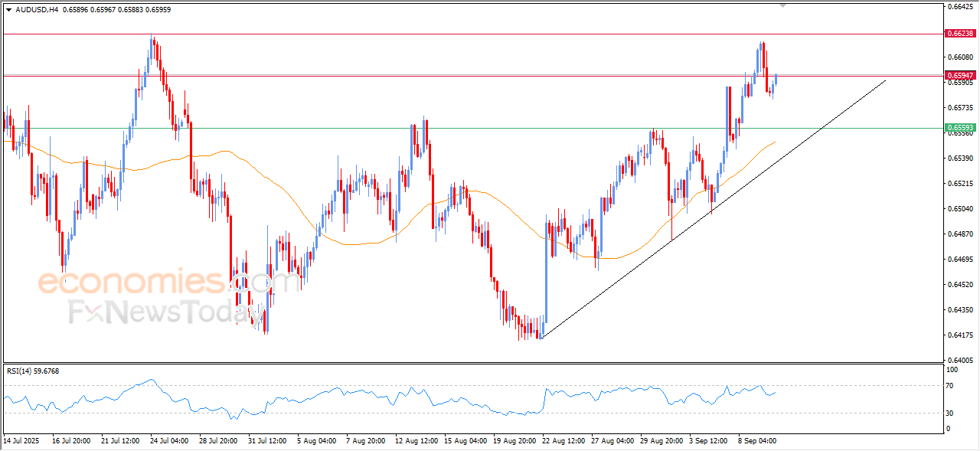Click the 0.66080 price scale value
The image size is (980, 451).
pyautogui.click(x=959, y=57)
